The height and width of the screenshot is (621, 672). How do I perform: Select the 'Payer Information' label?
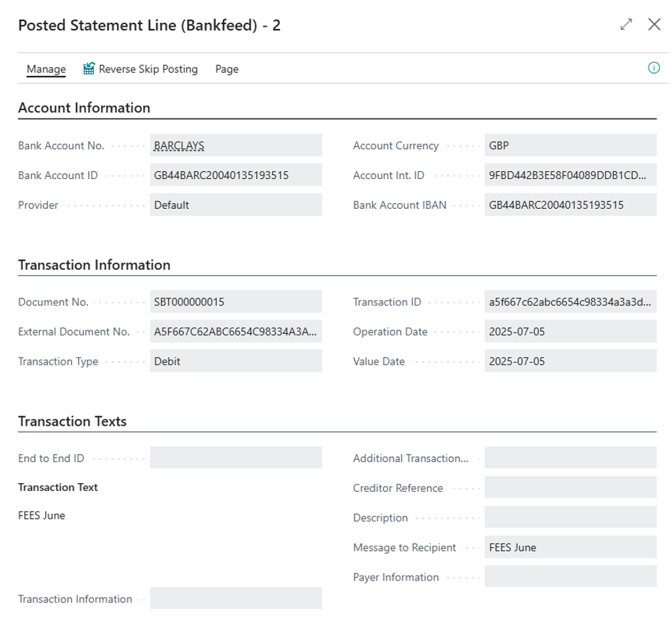point(396,577)
